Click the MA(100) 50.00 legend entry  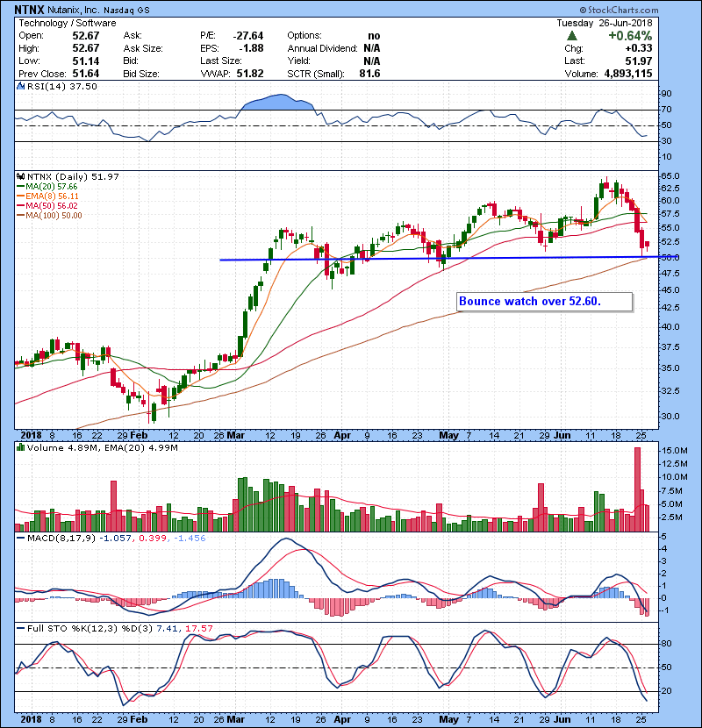tap(49, 216)
